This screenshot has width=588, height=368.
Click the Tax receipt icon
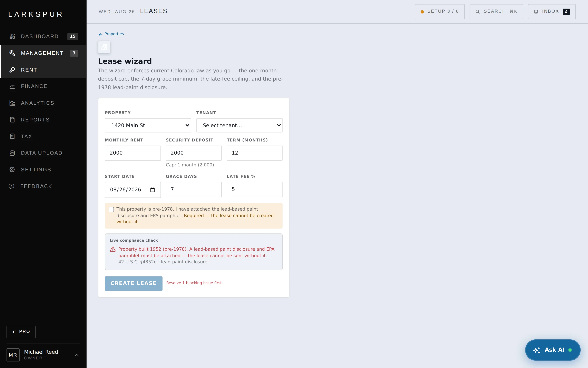click(12, 137)
